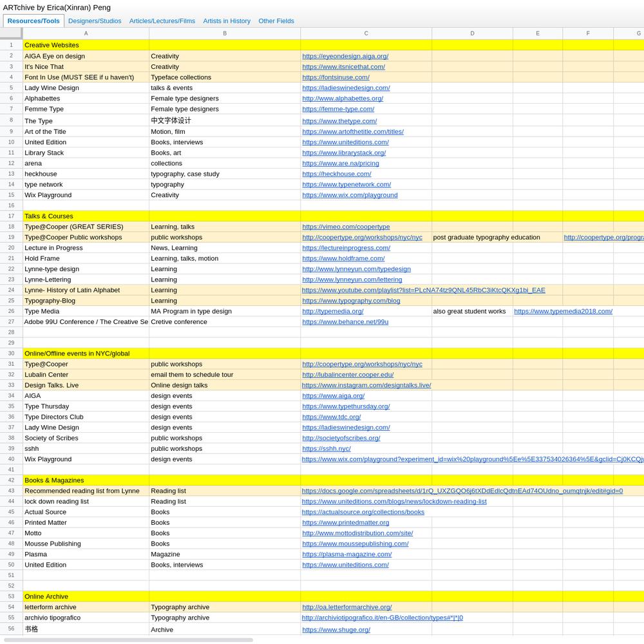Open the sshh.nyc link
644x644 pixels.
(327, 449)
